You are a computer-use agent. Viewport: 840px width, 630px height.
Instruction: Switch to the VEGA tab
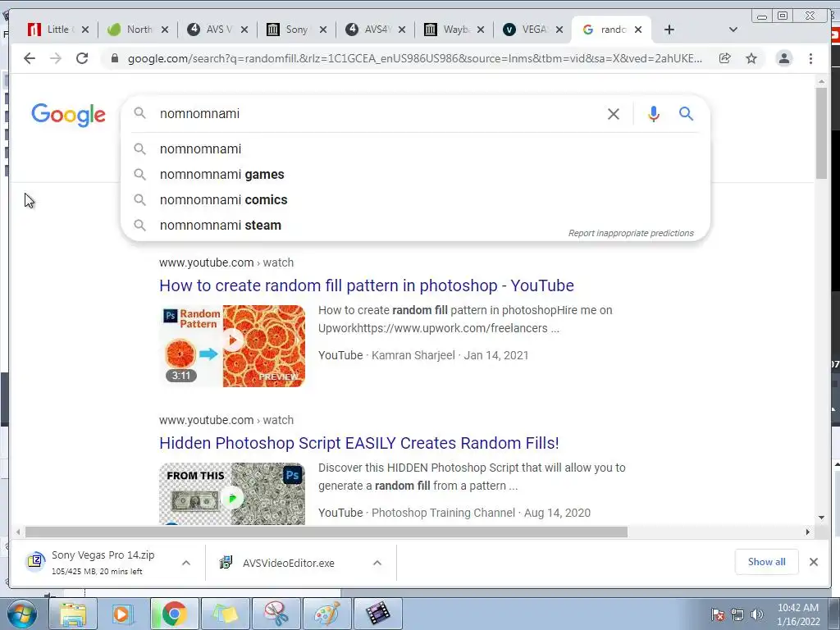coord(527,30)
